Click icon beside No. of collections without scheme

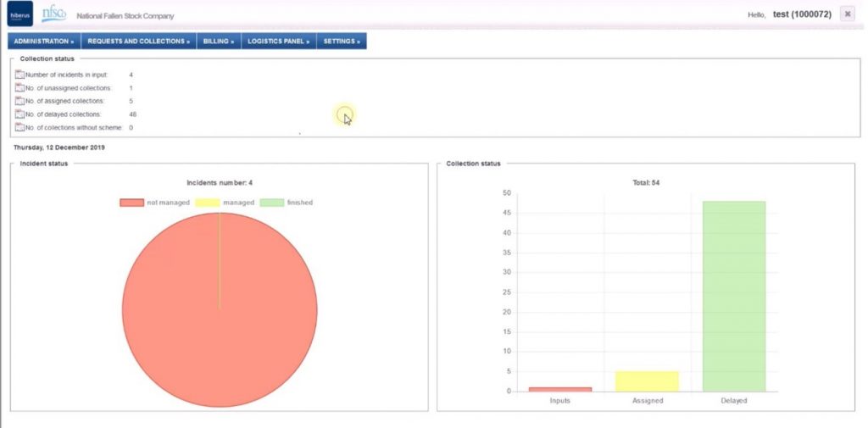[x=20, y=127]
